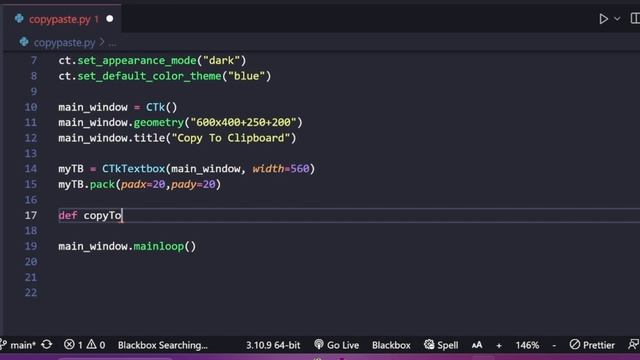640x360 pixels.
Task: Click the AA font size icon
Action: pos(477,345)
